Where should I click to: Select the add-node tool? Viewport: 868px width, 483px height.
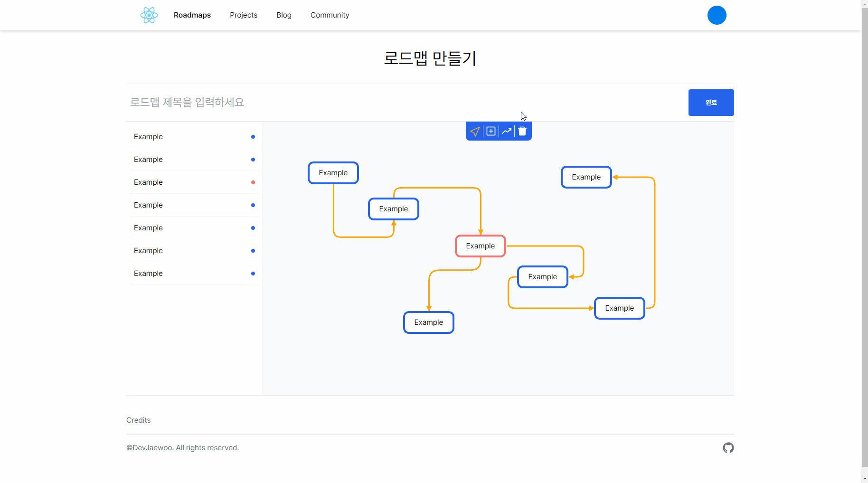[x=491, y=131]
